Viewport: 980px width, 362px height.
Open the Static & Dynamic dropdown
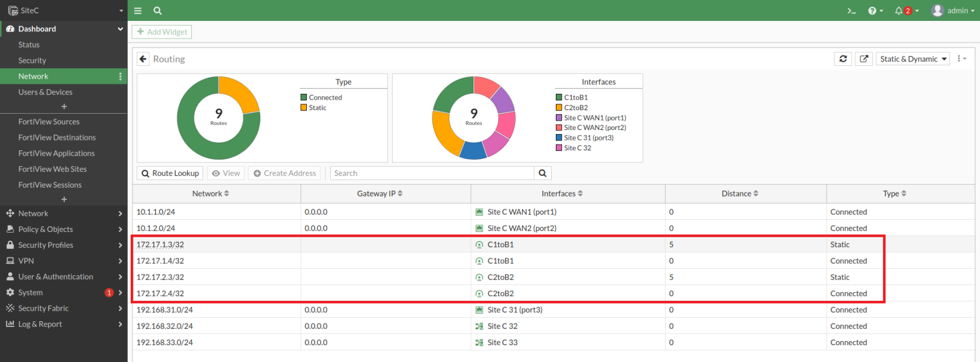(x=913, y=59)
